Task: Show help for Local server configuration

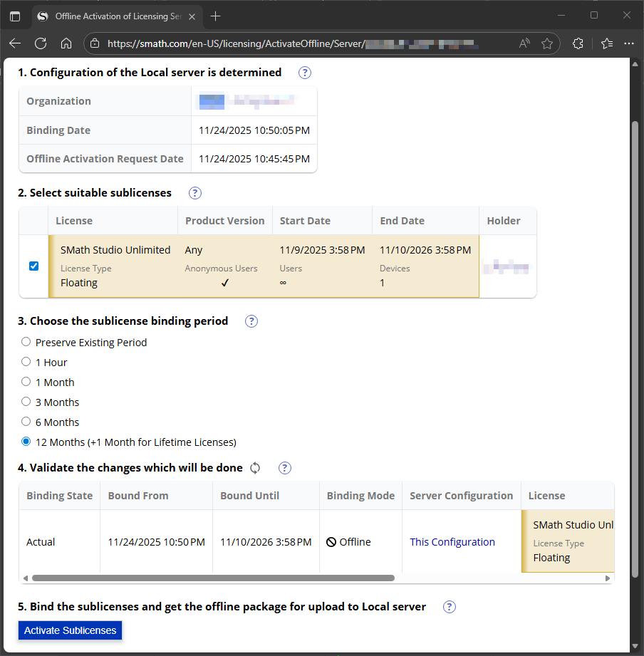Action: (305, 73)
